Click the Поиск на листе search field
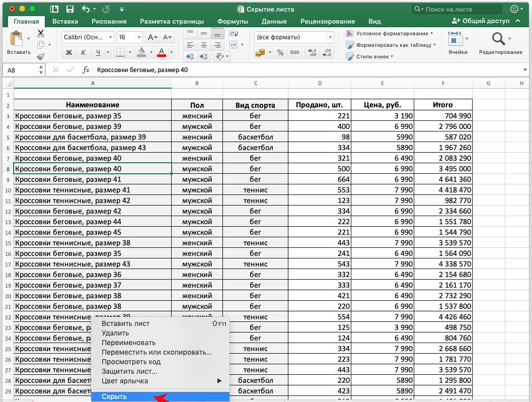Screen dimensions: 532x402 (457, 9)
